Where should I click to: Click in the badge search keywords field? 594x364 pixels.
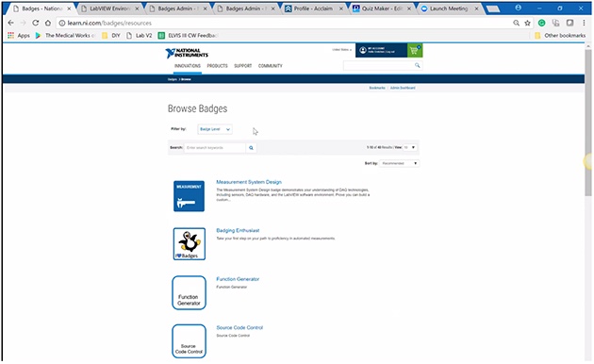[215, 148]
